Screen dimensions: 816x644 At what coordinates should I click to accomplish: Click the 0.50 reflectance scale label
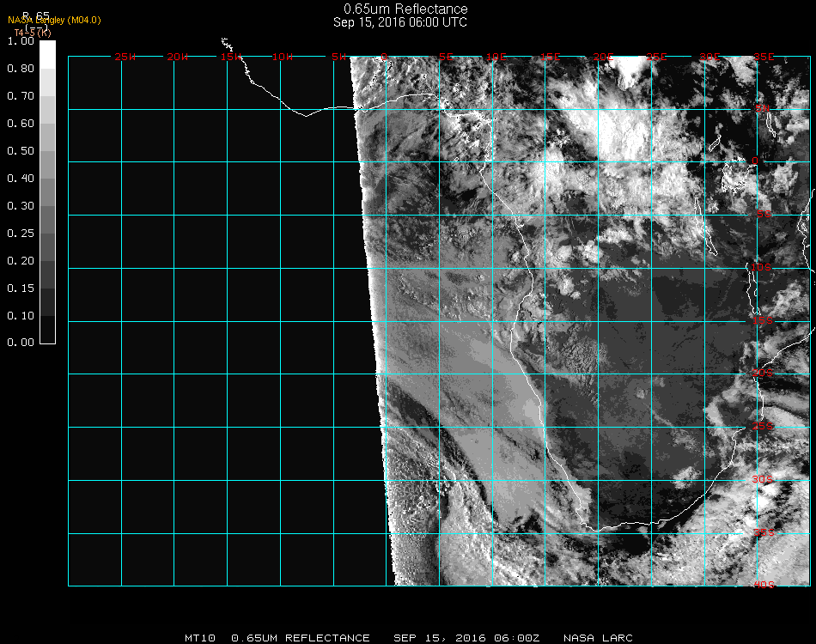click(20, 151)
